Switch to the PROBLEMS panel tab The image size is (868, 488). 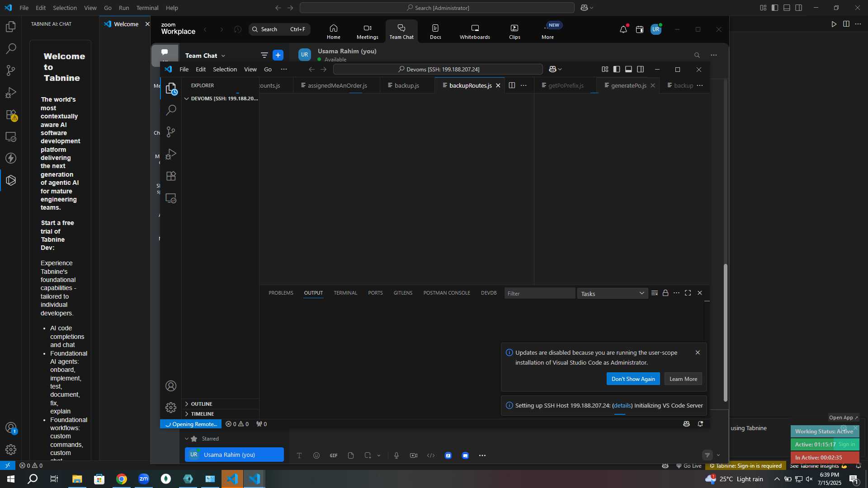281,293
